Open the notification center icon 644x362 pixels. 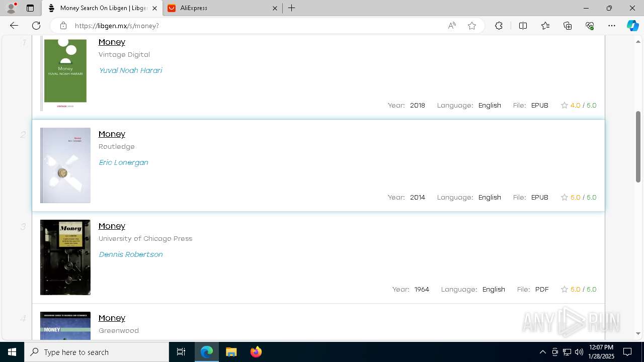tap(627, 352)
